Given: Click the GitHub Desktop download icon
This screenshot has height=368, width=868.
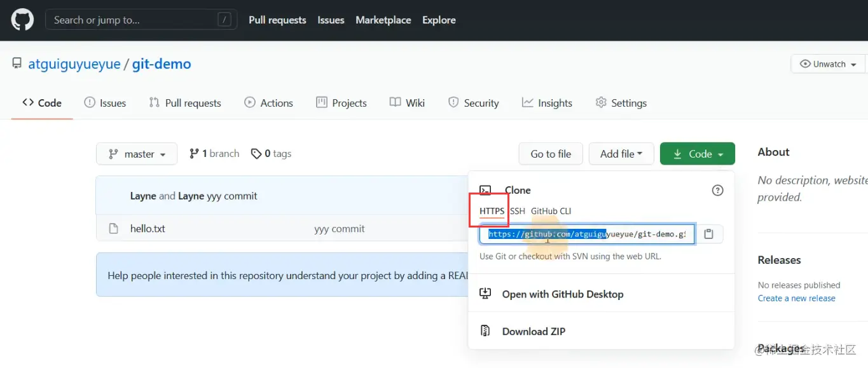Looking at the screenshot, I should [x=485, y=294].
